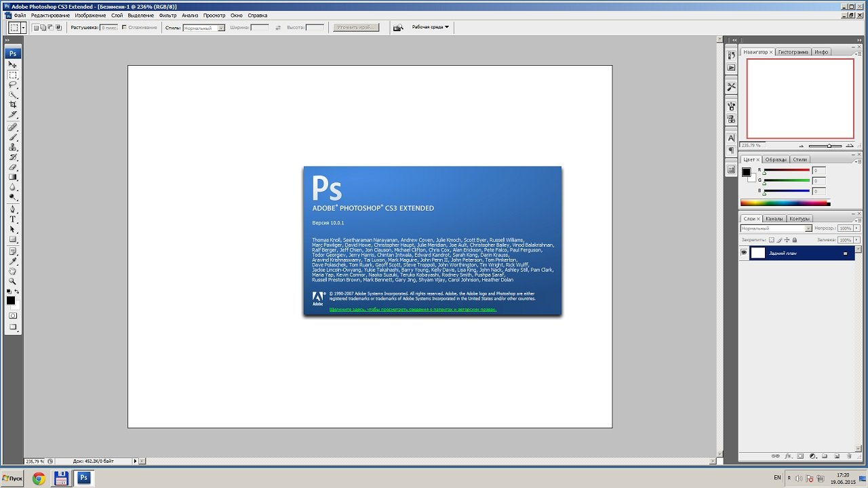
Task: Select the Move tool
Action: point(13,65)
